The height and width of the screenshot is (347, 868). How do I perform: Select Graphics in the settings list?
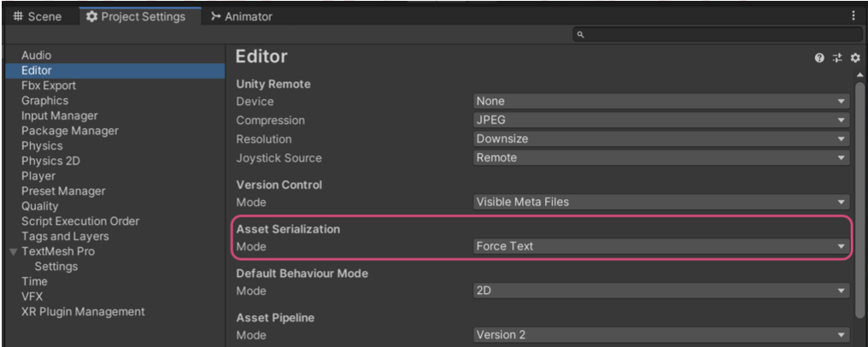point(44,101)
